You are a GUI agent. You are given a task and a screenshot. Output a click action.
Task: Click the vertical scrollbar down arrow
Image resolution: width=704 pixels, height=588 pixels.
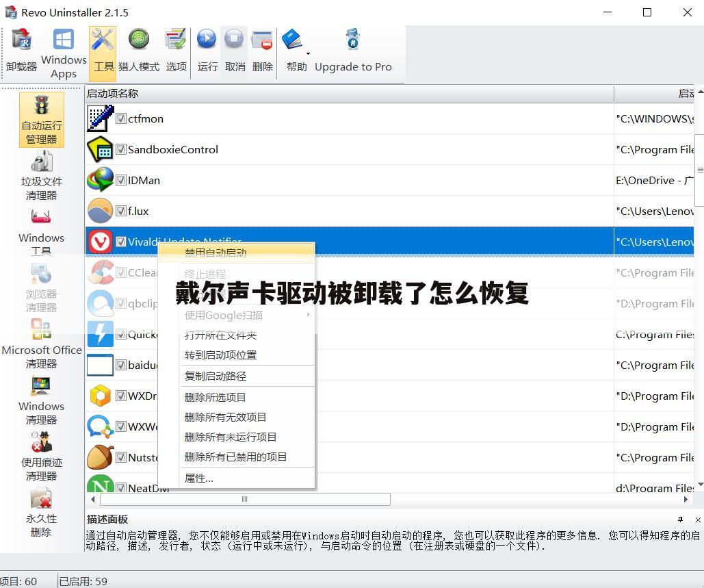[699, 485]
